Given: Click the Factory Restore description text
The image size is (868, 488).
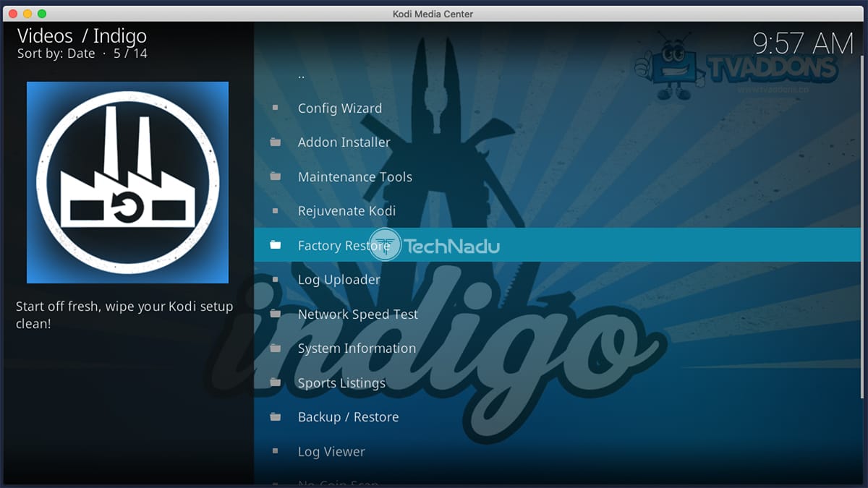Looking at the screenshot, I should [x=124, y=314].
